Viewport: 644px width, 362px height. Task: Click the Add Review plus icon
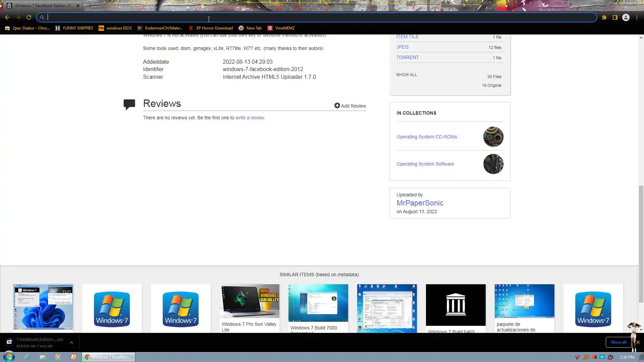[x=337, y=106]
